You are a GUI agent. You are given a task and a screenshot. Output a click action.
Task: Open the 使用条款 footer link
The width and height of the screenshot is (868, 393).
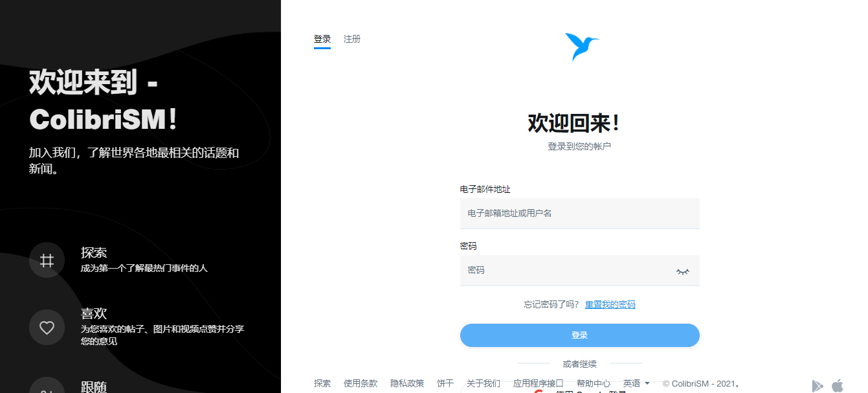click(361, 383)
